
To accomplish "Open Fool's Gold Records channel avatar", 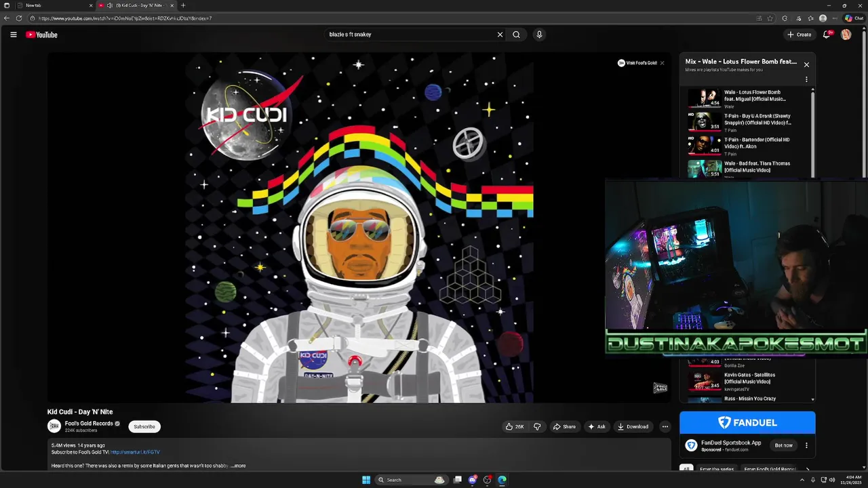I will pos(54,426).
